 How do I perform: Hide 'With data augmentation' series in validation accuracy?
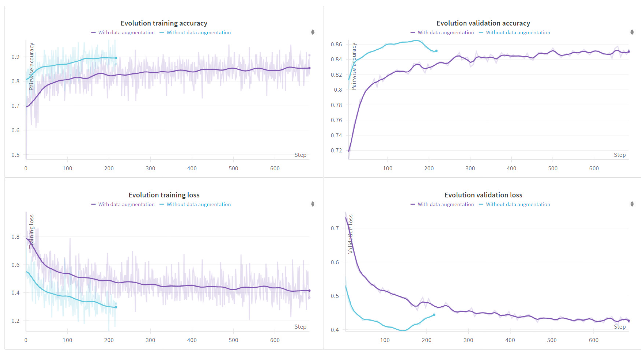446,33
